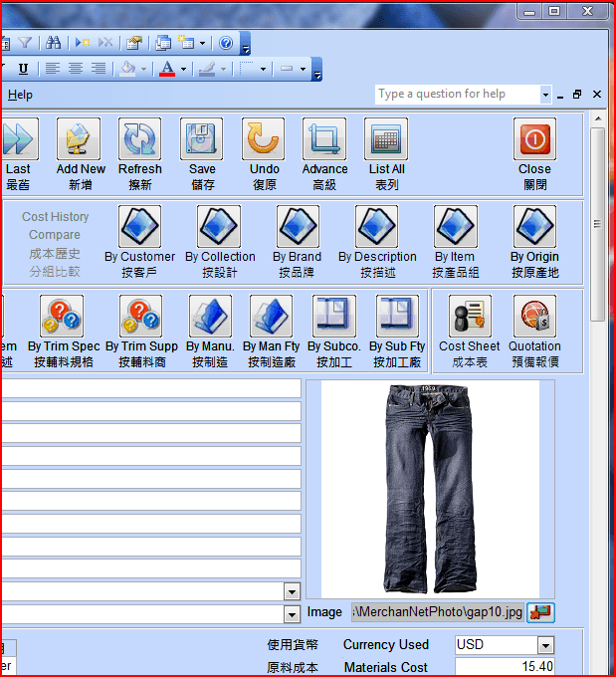Click the List All icon

click(386, 140)
